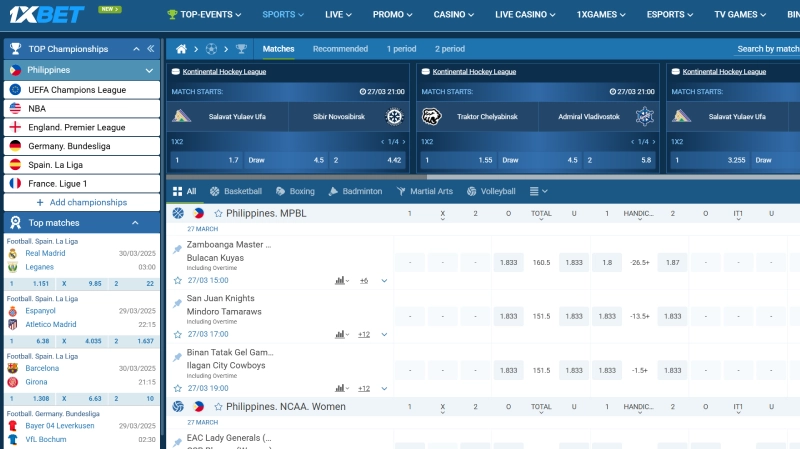Show All sports filter

184,191
